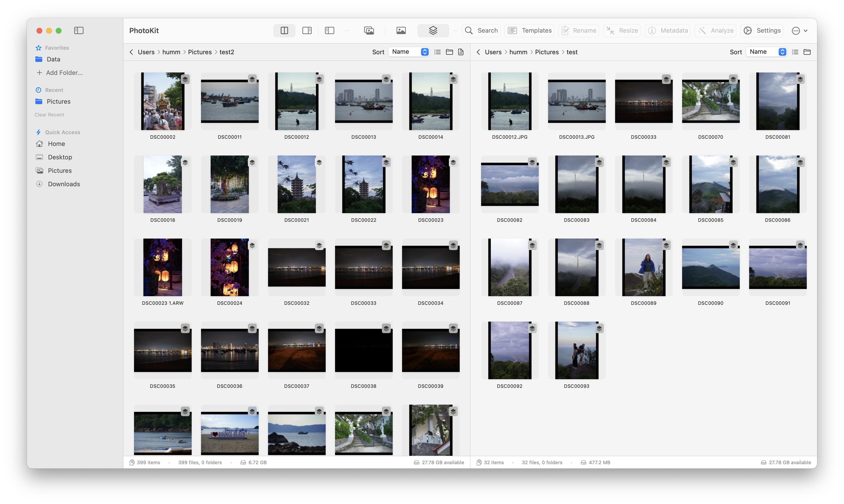This screenshot has width=844, height=504.
Task: Toggle the stacked layers view button
Action: (433, 30)
